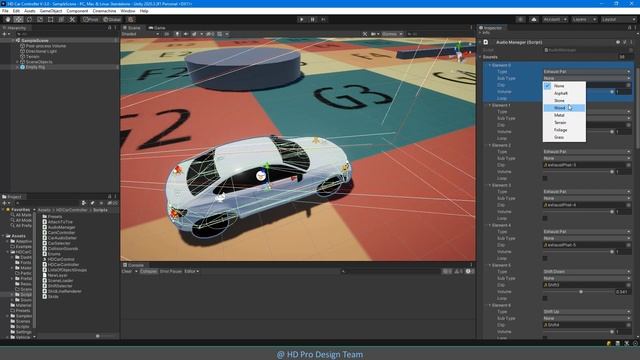Screen dimensions: 640x360
Task: Open the Account dropdown
Action: point(555,19)
